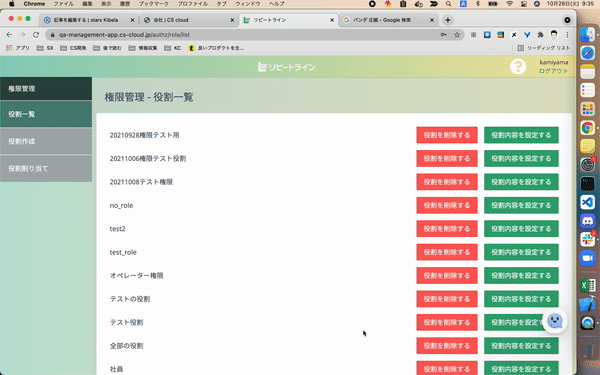Open the 情報収集 bookmark folder

(143, 48)
